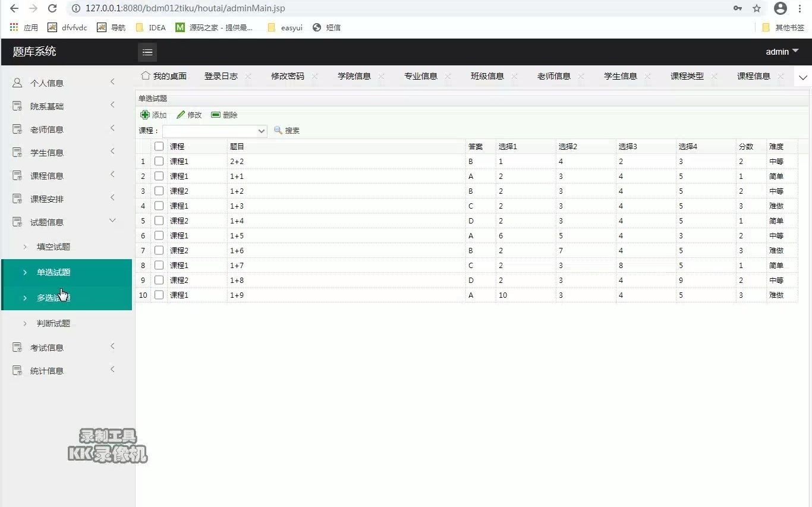Collapse the 试题信息 menu chevron

112,221
